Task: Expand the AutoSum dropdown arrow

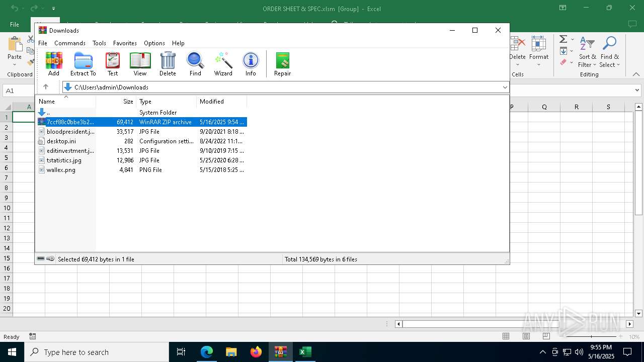Action: pos(573,39)
